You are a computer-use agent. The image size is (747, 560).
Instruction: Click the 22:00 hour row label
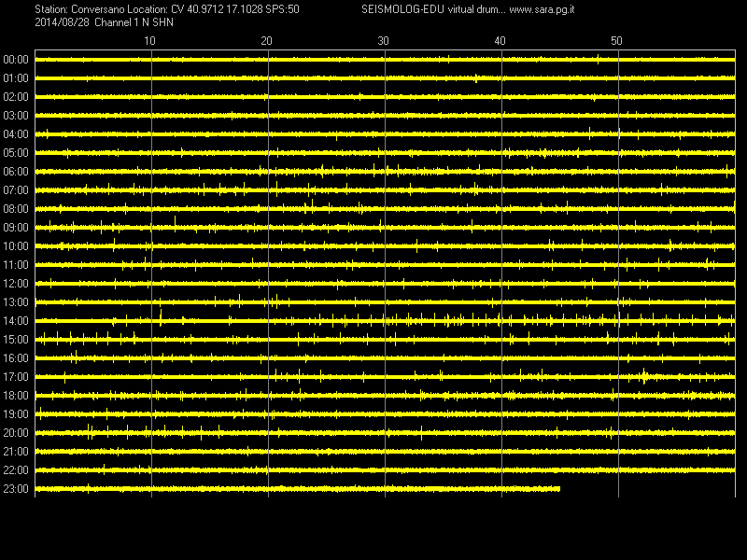pyautogui.click(x=16, y=470)
